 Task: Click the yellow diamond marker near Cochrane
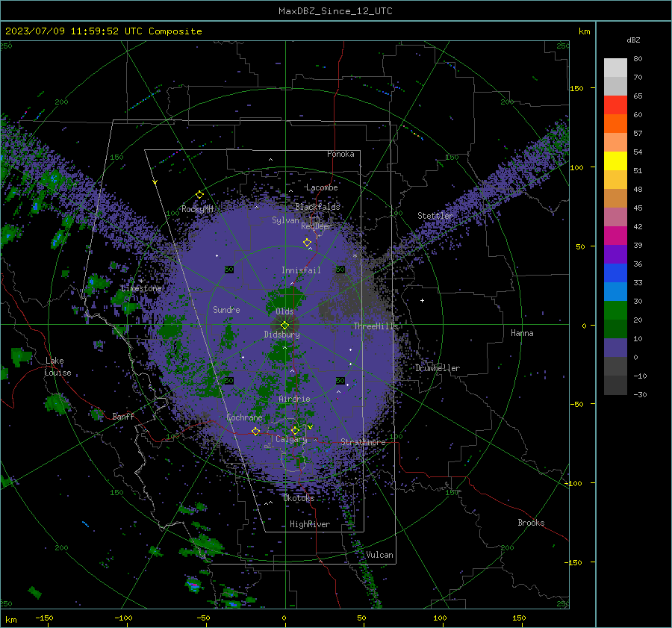coord(256,431)
